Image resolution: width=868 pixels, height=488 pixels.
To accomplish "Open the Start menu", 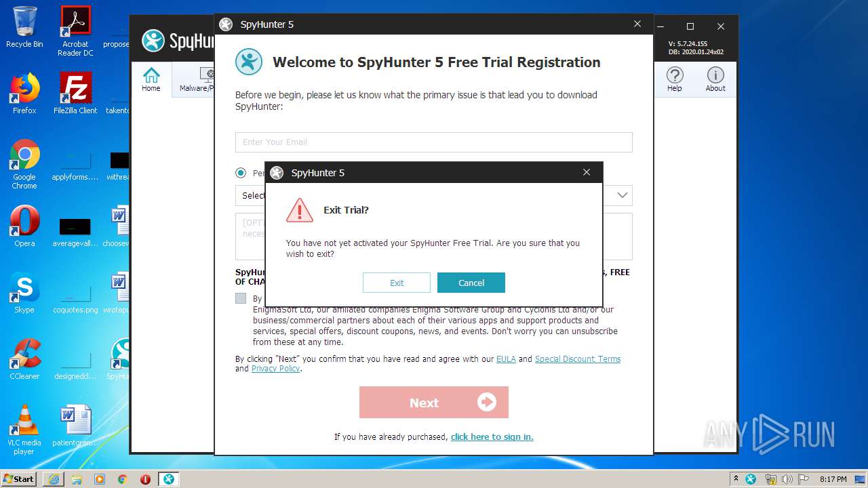I will point(18,479).
